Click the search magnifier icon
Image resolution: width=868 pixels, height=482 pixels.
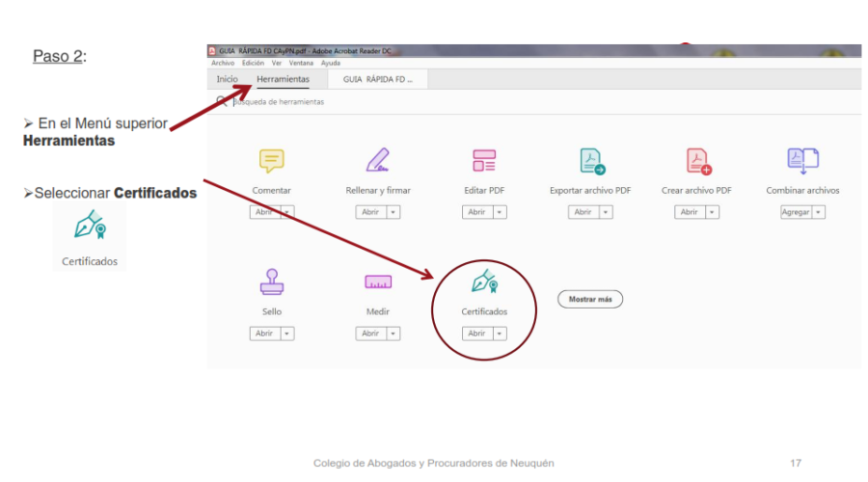(x=222, y=101)
